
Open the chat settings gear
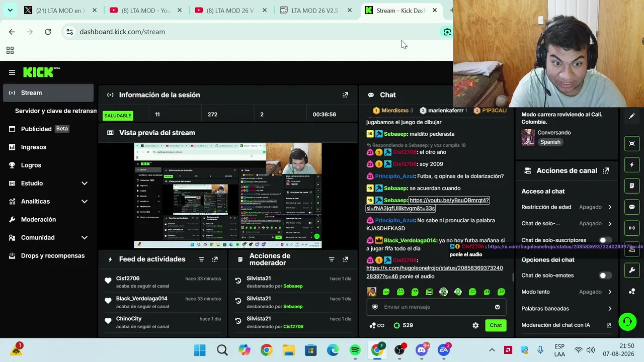coord(475,325)
